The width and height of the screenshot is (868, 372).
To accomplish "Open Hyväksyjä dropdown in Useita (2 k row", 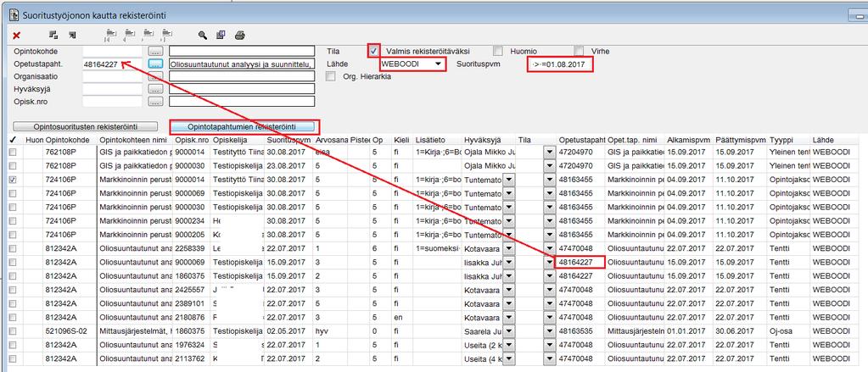I will pyautogui.click(x=509, y=345).
